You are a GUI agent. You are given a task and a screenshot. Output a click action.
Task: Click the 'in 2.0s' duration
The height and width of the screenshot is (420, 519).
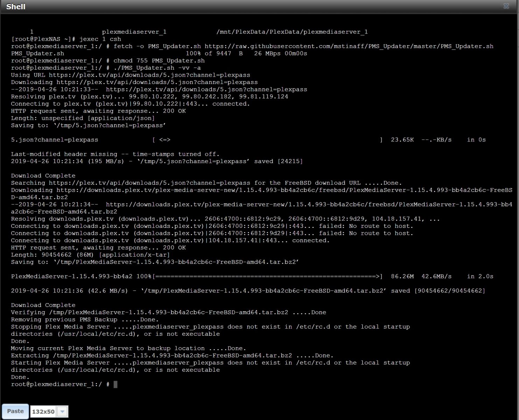tap(480, 276)
